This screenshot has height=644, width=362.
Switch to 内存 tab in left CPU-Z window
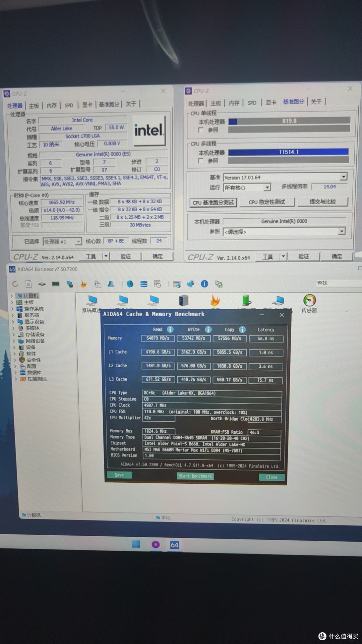(52, 106)
